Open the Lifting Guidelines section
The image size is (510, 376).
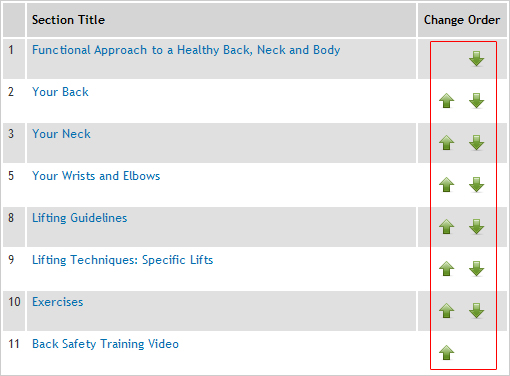click(80, 218)
